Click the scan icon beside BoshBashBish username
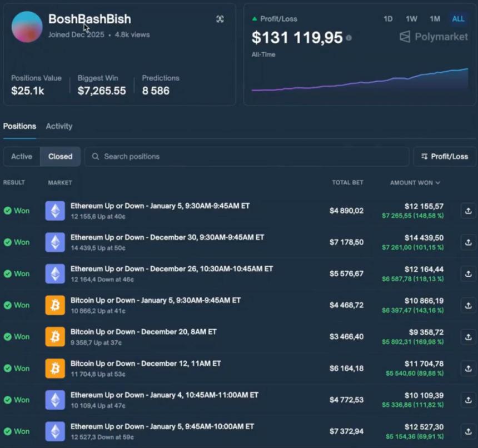478x448 pixels. point(220,19)
